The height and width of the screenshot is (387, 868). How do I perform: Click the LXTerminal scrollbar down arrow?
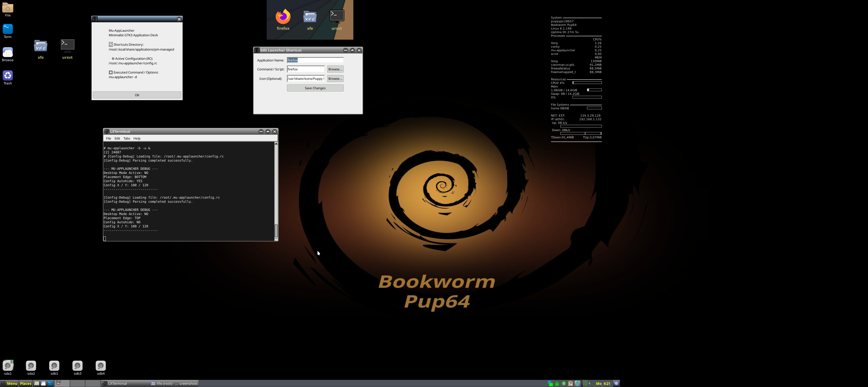click(276, 239)
